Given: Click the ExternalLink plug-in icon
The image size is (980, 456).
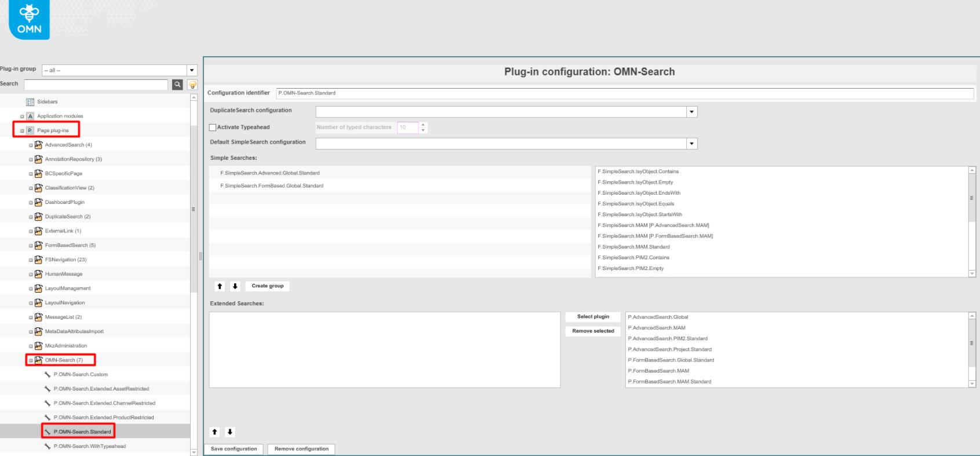Looking at the screenshot, I should [38, 231].
